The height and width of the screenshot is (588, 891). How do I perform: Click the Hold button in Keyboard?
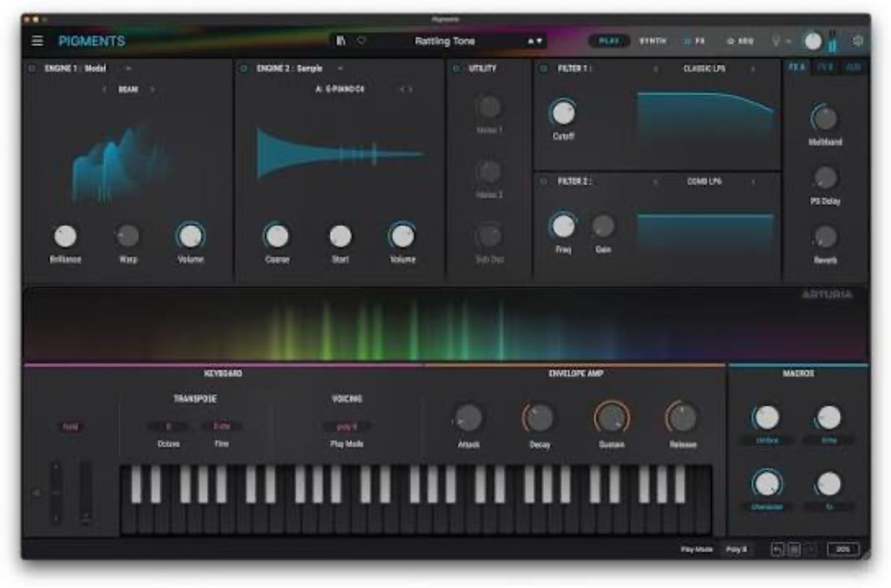coord(71,426)
